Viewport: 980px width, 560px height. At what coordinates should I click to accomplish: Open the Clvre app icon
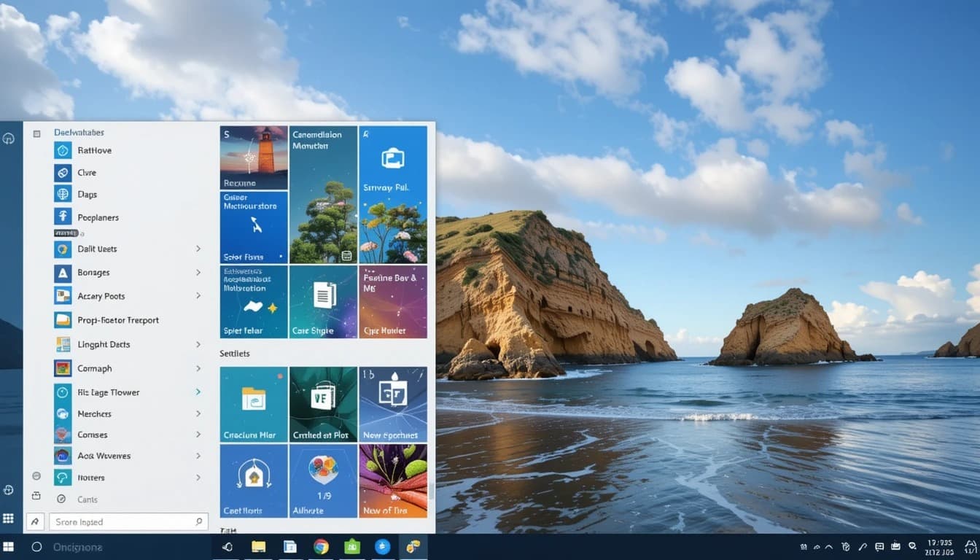click(63, 173)
